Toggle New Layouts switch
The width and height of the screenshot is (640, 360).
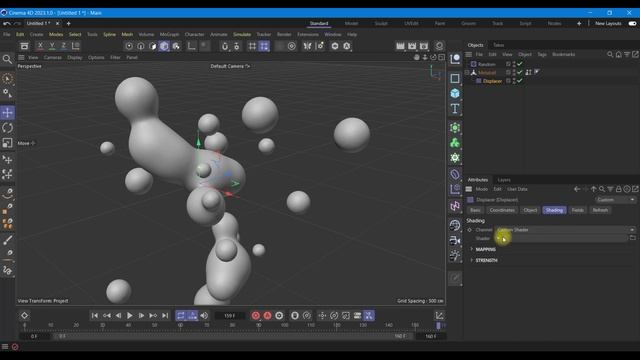[x=632, y=23]
